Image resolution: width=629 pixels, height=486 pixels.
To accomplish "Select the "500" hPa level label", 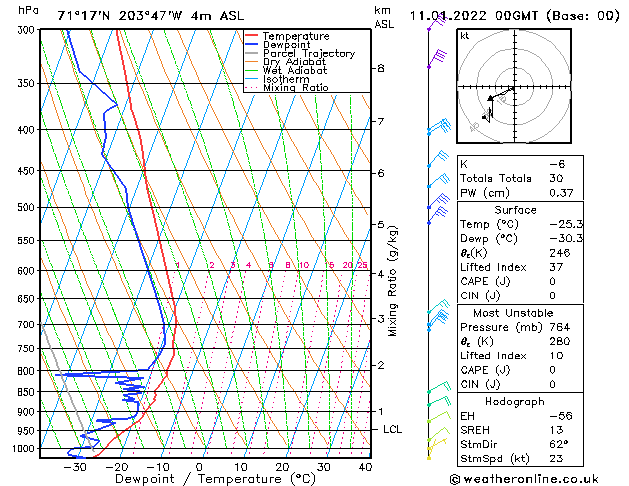I will pos(28,208).
